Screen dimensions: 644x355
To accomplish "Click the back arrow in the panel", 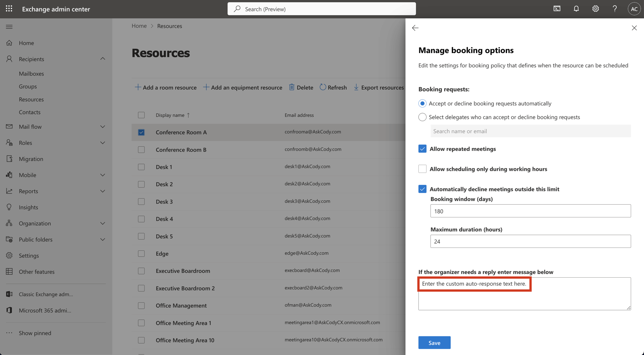I will click(x=415, y=28).
